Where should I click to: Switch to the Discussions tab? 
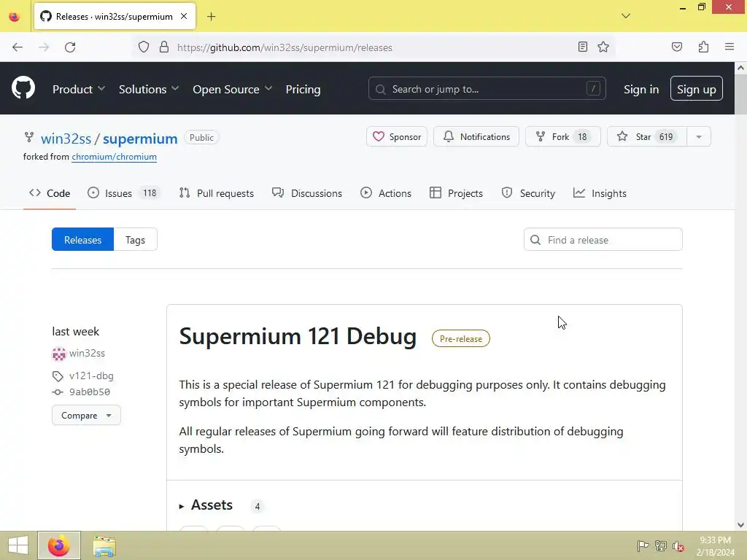pos(307,193)
